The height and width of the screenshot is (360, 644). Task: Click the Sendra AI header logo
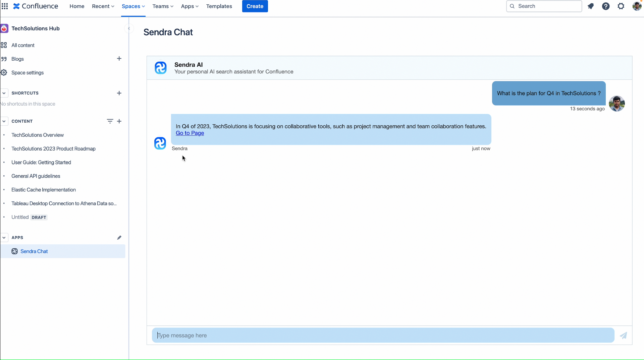[x=161, y=68]
